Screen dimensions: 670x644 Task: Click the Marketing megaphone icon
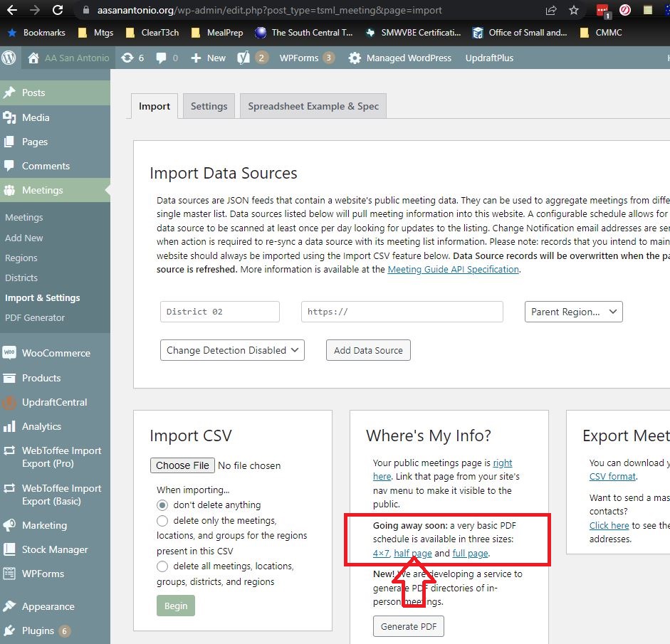click(9, 525)
